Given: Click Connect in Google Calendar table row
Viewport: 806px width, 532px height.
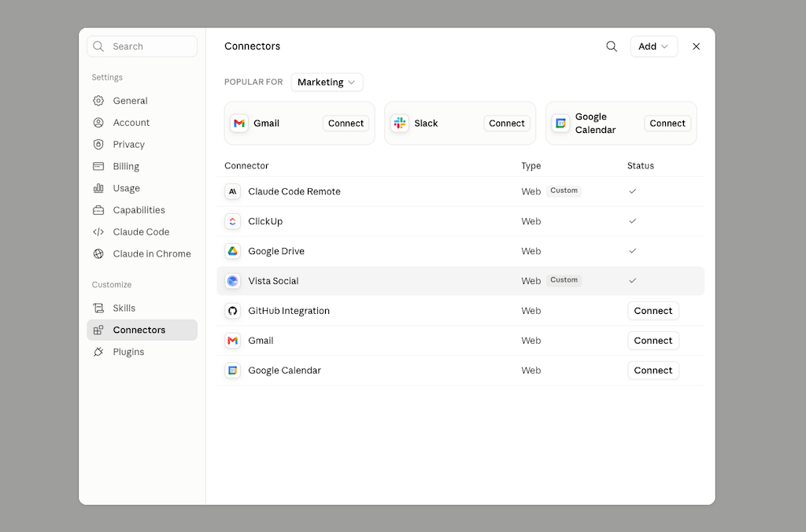Looking at the screenshot, I should click(x=653, y=371).
